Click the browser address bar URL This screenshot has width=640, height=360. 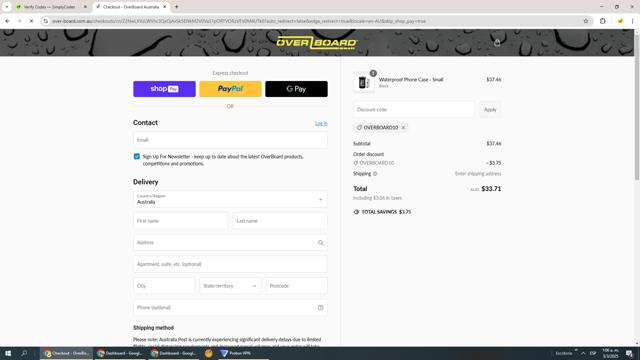tap(239, 21)
